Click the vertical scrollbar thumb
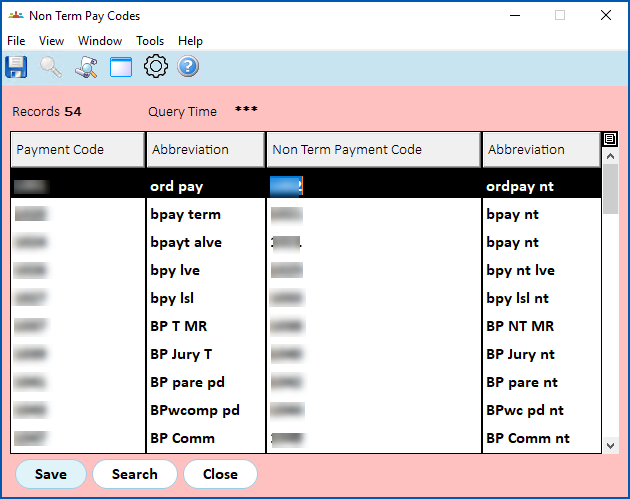The width and height of the screenshot is (630, 499). coord(611,189)
